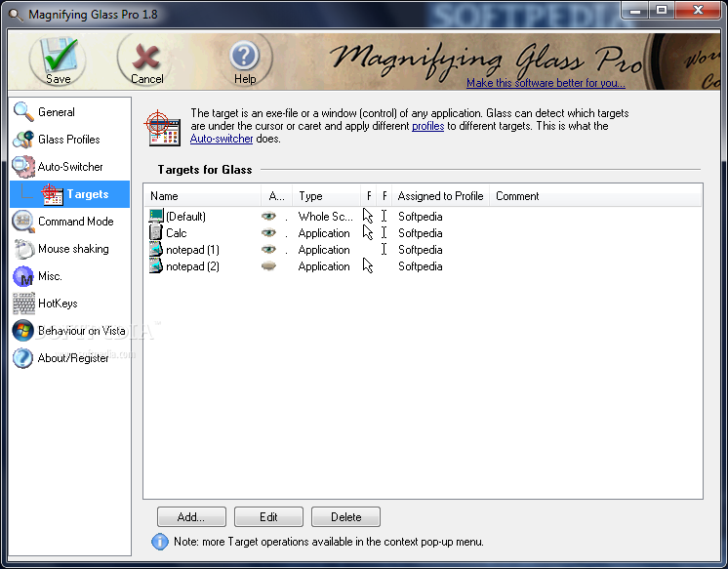The height and width of the screenshot is (569, 728).
Task: Click the Save checkmark icon
Action: point(58,55)
